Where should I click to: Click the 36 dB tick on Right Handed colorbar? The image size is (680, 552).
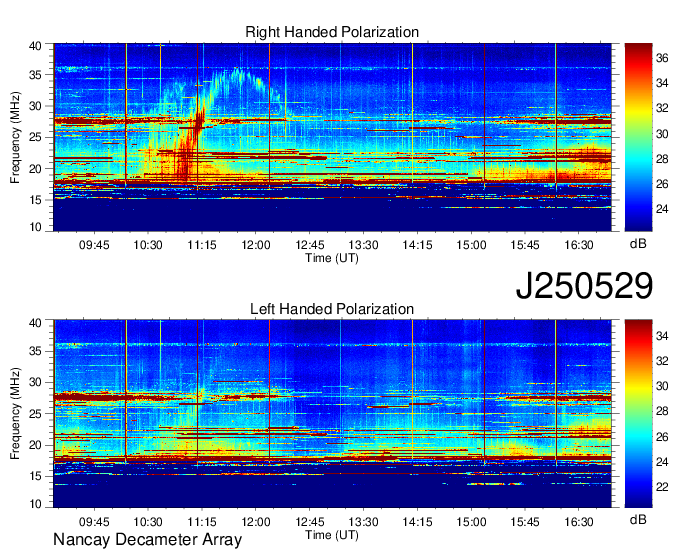pyautogui.click(x=662, y=58)
